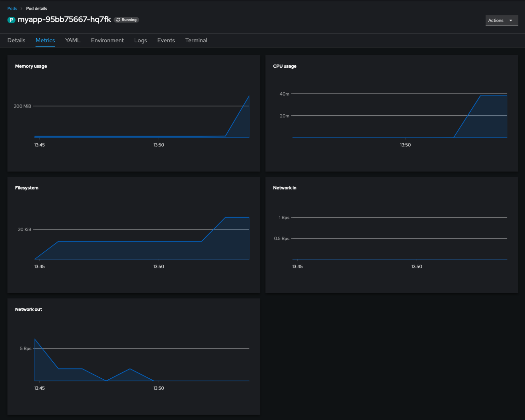The image size is (525, 420).
Task: Click the Pod icon next to the pod name
Action: (x=11, y=20)
